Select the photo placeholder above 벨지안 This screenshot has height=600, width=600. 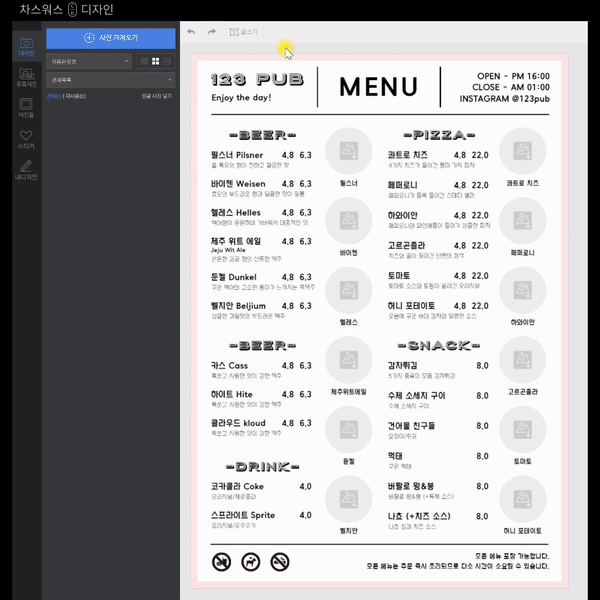[x=349, y=499]
